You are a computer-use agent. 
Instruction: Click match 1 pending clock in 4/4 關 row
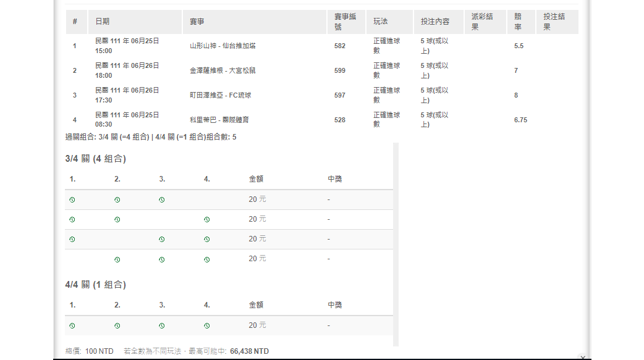click(x=72, y=325)
